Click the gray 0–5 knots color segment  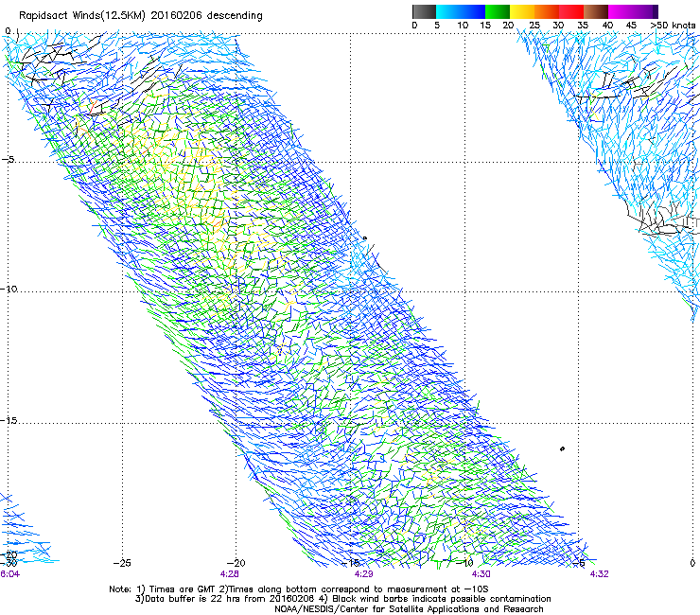pos(424,11)
